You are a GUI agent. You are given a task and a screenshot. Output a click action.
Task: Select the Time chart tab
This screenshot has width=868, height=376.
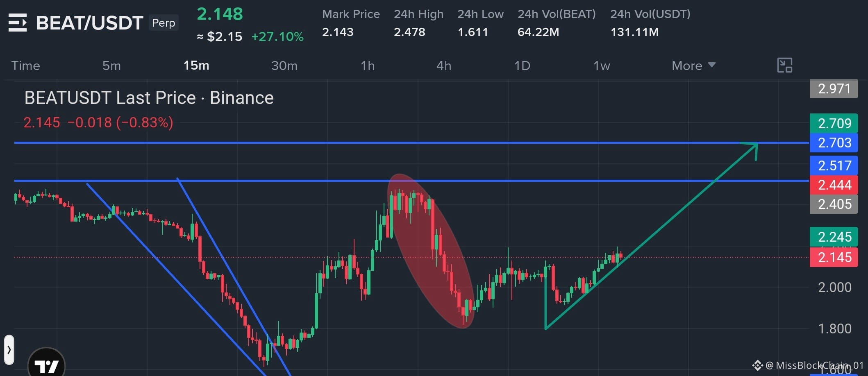25,66
